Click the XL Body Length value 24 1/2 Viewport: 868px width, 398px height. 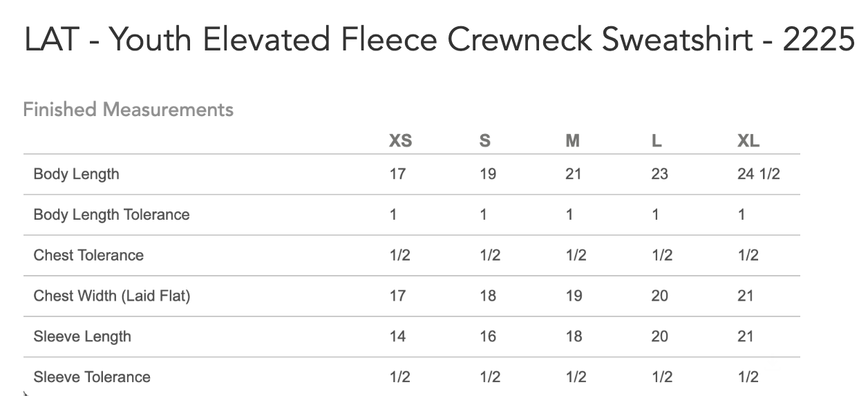coord(758,174)
